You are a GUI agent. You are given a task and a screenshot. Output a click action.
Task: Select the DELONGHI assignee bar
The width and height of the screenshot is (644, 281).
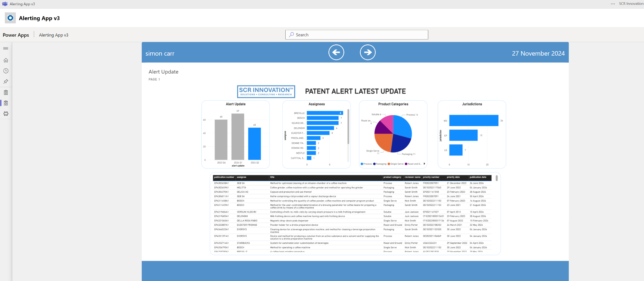(x=320, y=128)
